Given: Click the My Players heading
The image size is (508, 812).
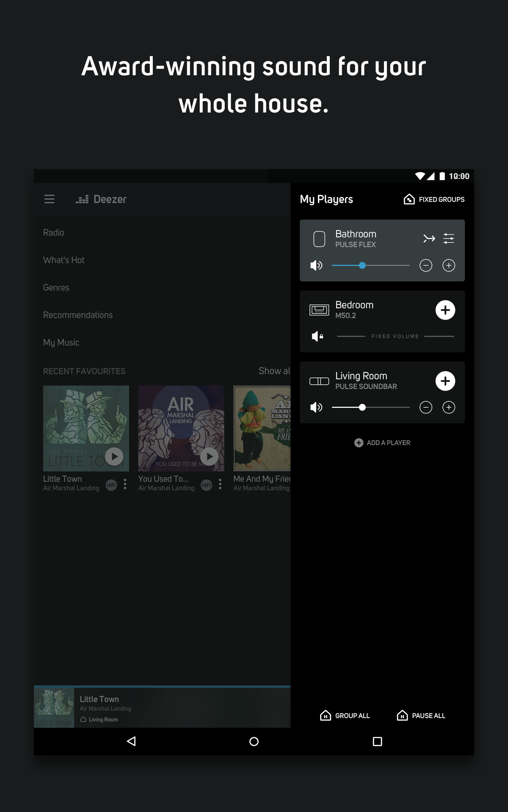Looking at the screenshot, I should [326, 199].
